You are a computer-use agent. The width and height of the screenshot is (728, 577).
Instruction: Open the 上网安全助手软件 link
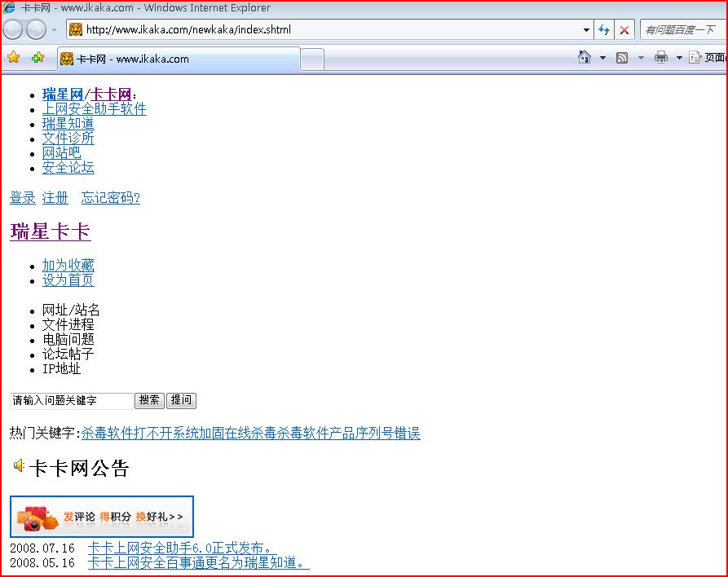click(95, 109)
